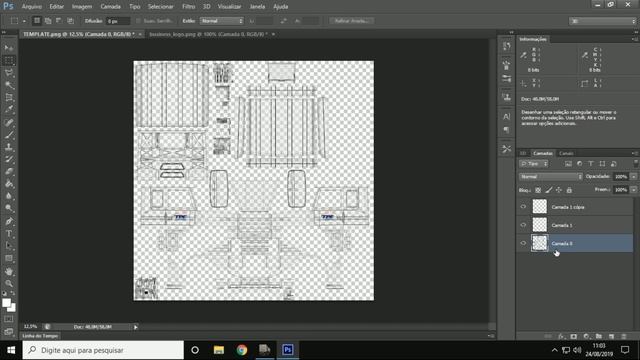Add a layer mask
Image resolution: width=640 pixels, height=360 pixels.
point(574,336)
